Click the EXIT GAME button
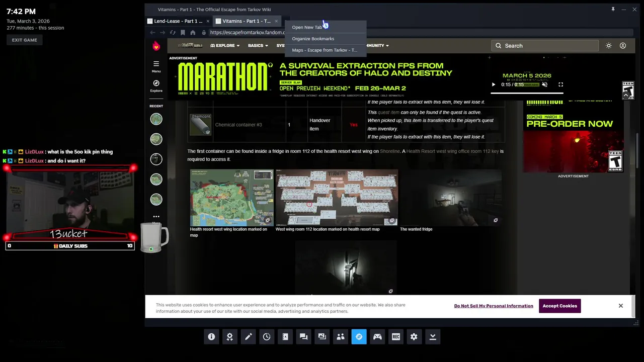This screenshot has width=644, height=362. (x=25, y=40)
